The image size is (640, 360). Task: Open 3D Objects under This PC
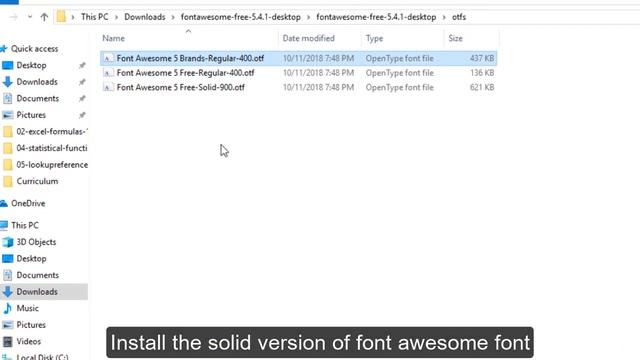[36, 242]
